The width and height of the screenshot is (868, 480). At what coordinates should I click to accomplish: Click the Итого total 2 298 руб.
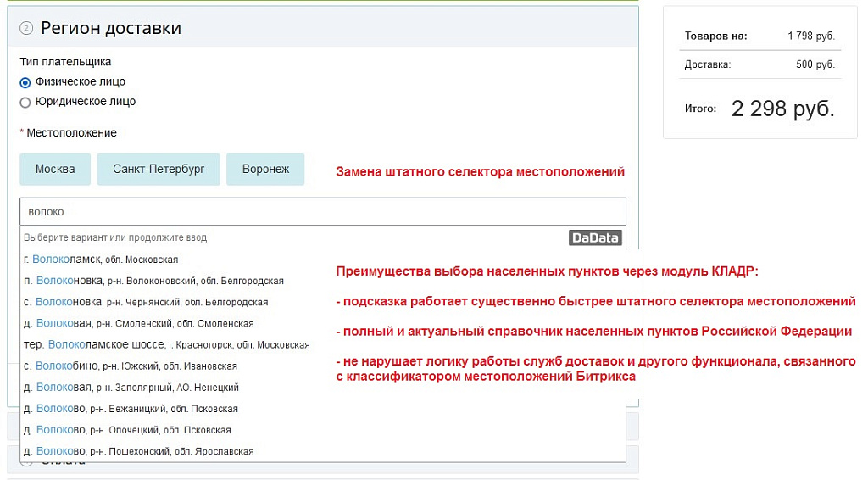[x=782, y=109]
